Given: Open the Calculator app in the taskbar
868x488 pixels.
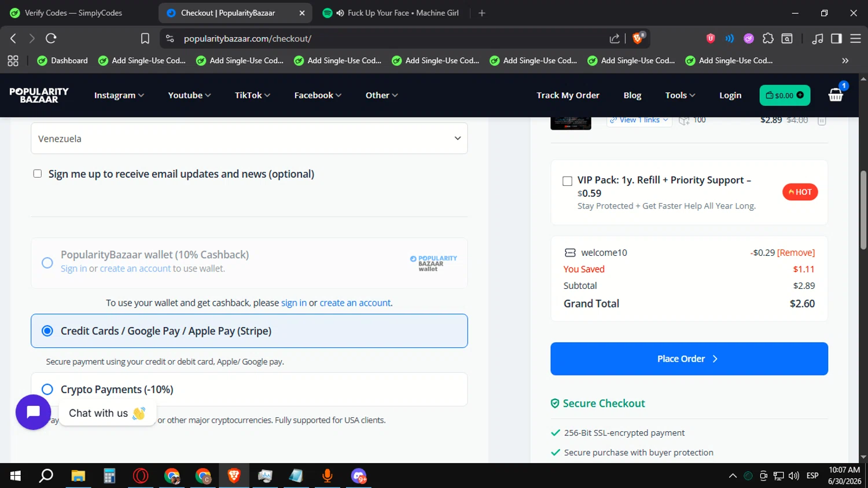Looking at the screenshot, I should pyautogui.click(x=109, y=476).
